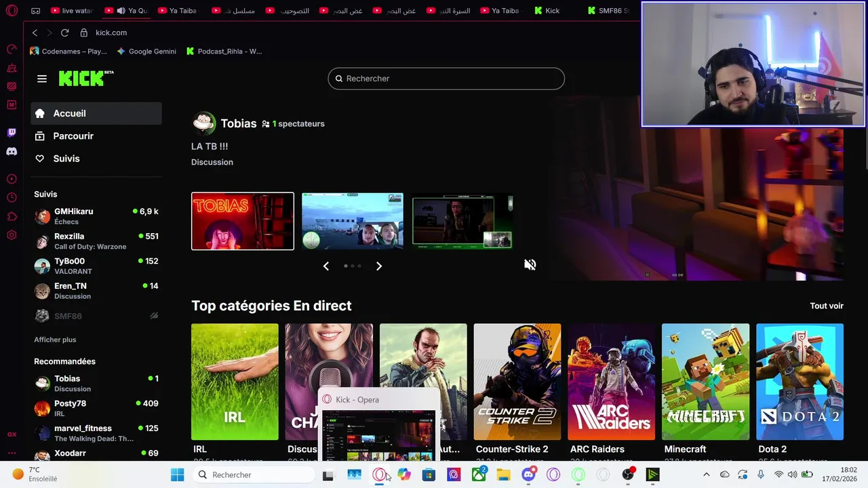
Task: Expand followed list with Afficher plus
Action: coord(55,340)
